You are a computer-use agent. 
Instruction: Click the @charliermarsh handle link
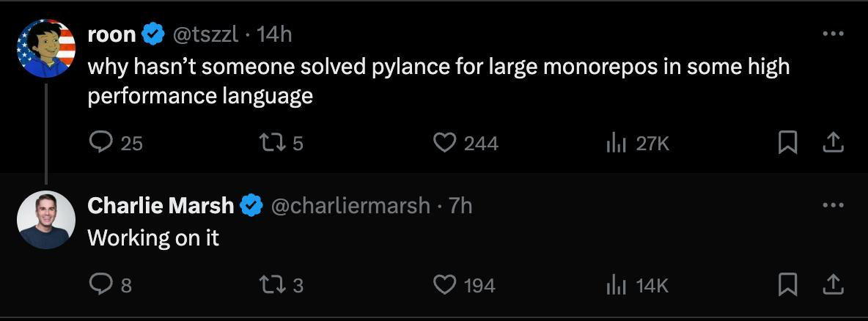pyautogui.click(x=350, y=206)
